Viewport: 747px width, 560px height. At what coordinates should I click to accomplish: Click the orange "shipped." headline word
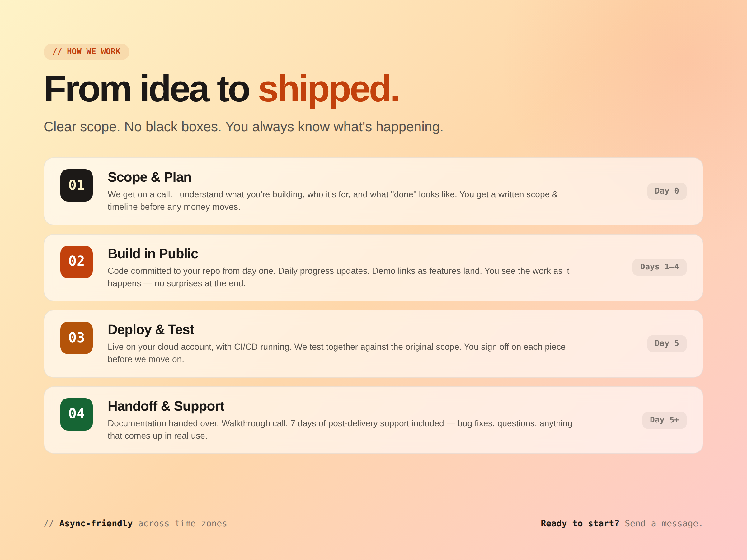[329, 90]
